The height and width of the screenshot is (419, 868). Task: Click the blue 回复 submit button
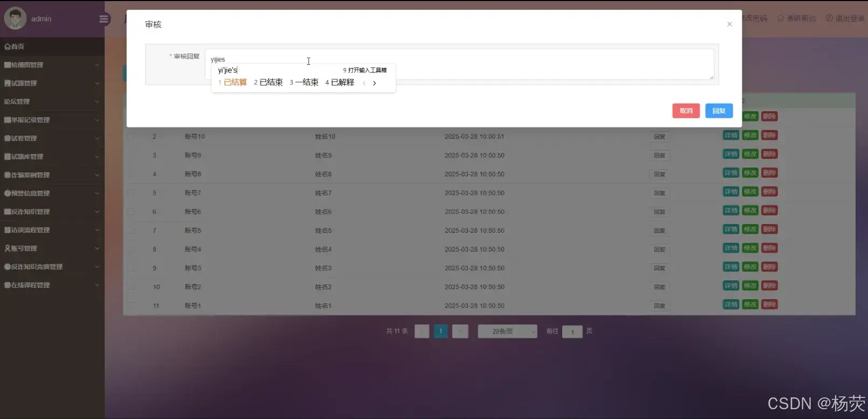pyautogui.click(x=719, y=111)
